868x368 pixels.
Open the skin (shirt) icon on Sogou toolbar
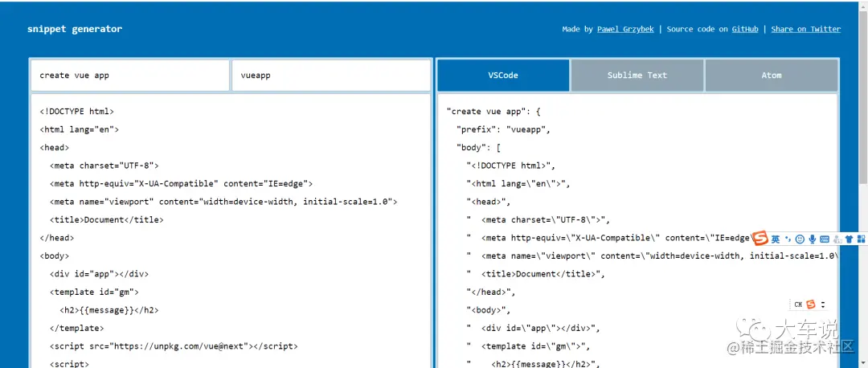(x=849, y=239)
